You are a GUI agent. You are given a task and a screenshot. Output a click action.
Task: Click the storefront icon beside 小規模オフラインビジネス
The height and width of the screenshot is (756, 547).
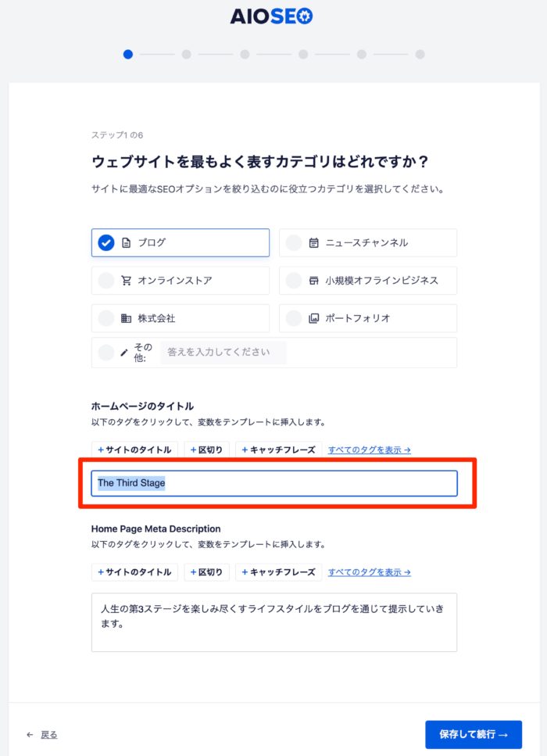pos(313,281)
